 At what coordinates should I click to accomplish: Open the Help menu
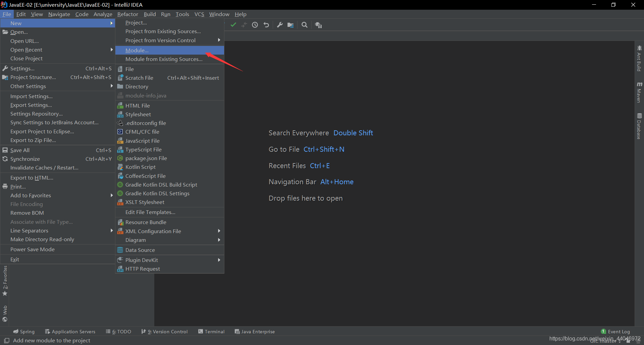coord(240,14)
